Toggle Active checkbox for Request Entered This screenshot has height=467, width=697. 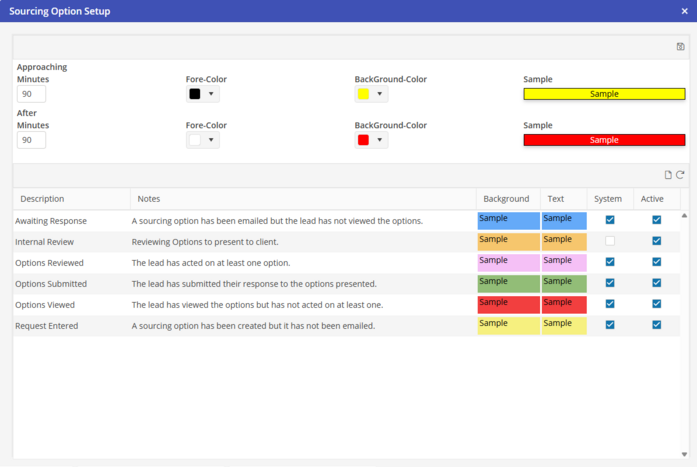point(657,325)
